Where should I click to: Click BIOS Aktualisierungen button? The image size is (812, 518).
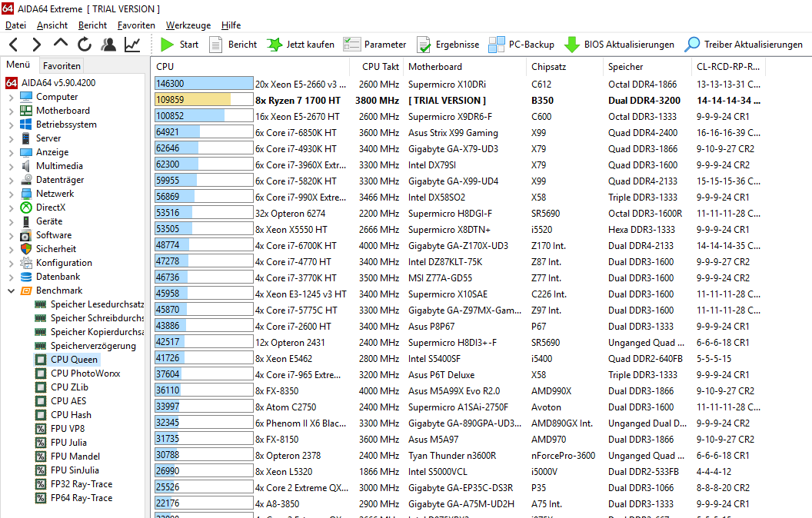619,45
